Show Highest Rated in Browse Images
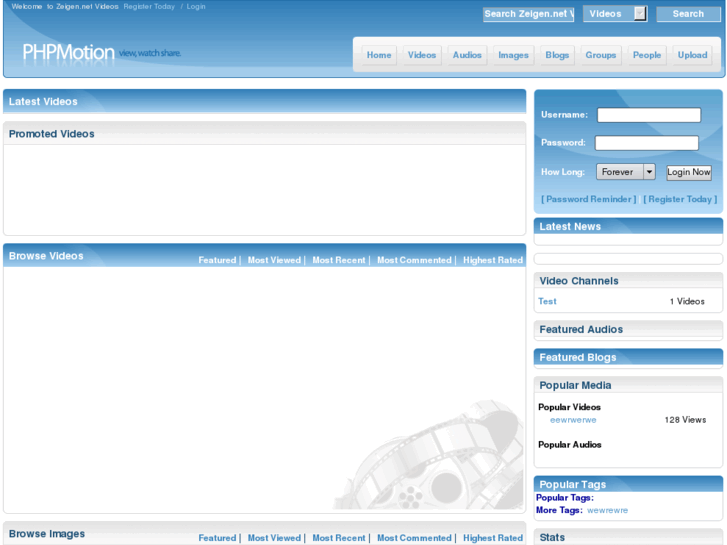This screenshot has width=727, height=545. pos(493,538)
